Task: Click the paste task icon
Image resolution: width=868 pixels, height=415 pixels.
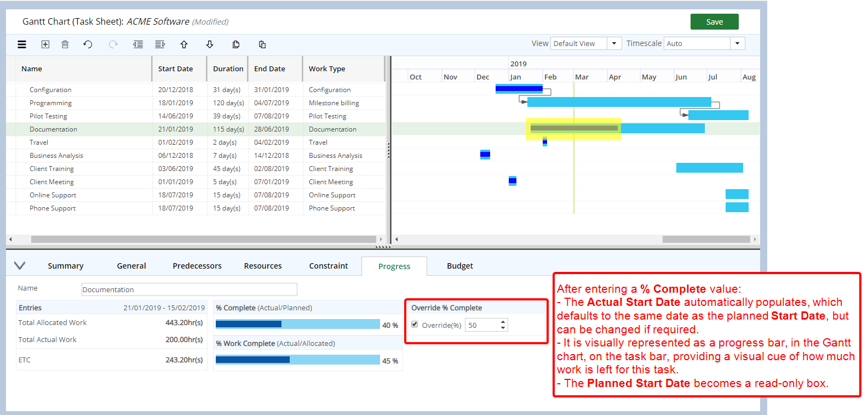Action: (262, 44)
